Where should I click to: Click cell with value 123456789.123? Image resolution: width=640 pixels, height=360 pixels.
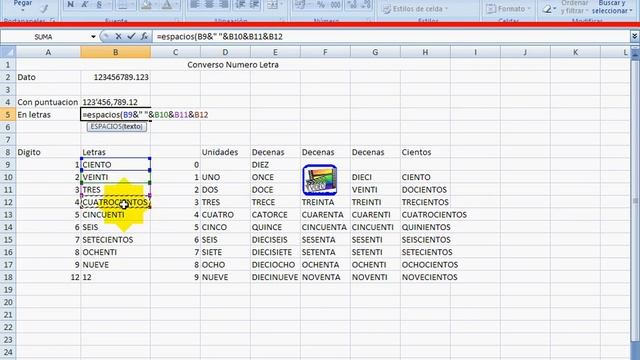pyautogui.click(x=116, y=77)
